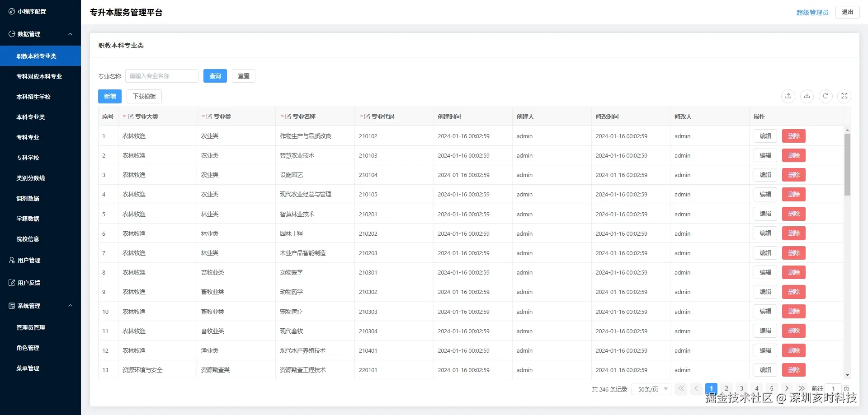Image resolution: width=868 pixels, height=415 pixels.
Task: Open 学籍数据 in the sidebar
Action: tap(40, 219)
